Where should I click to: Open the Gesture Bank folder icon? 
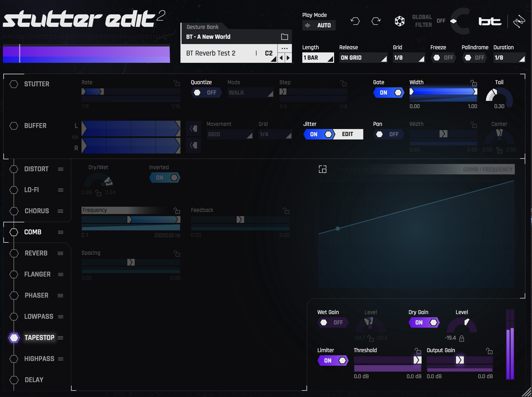coord(284,37)
